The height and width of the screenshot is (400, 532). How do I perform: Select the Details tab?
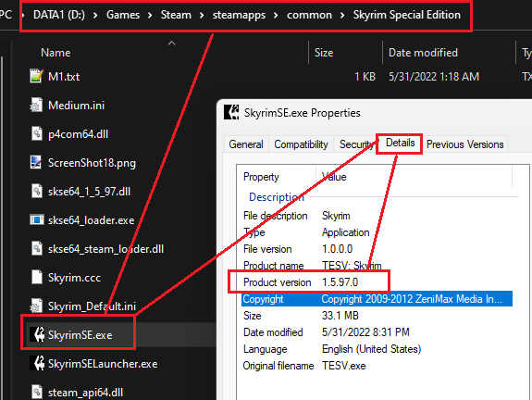coord(401,143)
